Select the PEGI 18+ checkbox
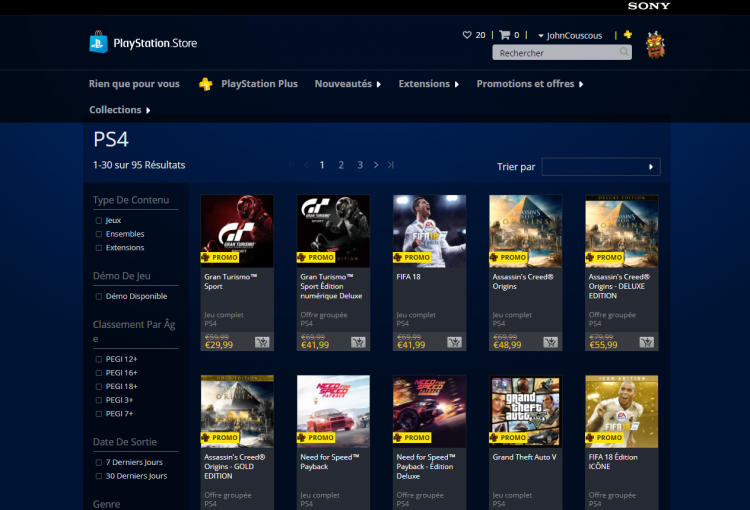The image size is (750, 510). tap(99, 387)
